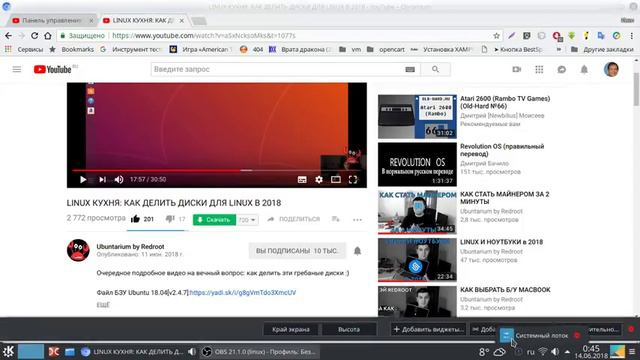
Task: Select the LINUX КУХНЯ browser tab
Action: point(143,20)
